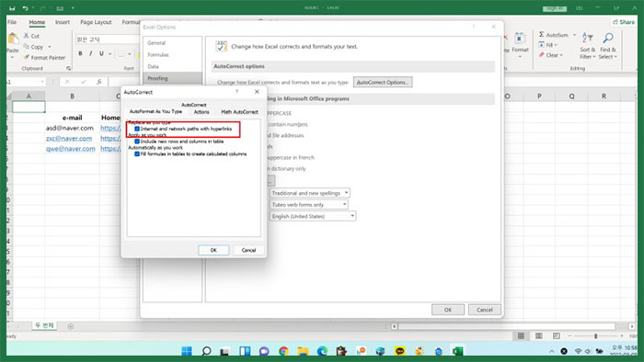Switch to Page Layout view in status bar
The image size is (644, 362).
538,335
